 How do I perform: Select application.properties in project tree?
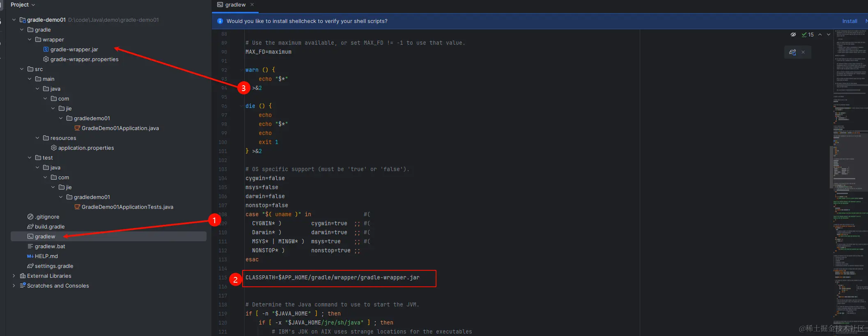[x=86, y=148]
